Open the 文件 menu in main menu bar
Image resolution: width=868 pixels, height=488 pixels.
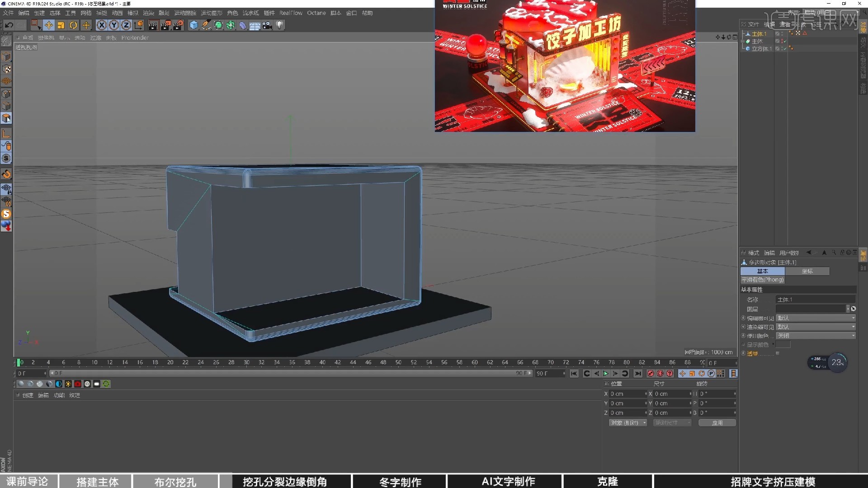pyautogui.click(x=8, y=13)
